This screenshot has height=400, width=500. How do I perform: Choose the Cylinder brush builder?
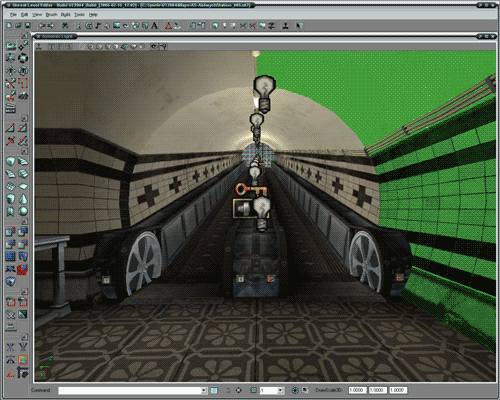11,199
